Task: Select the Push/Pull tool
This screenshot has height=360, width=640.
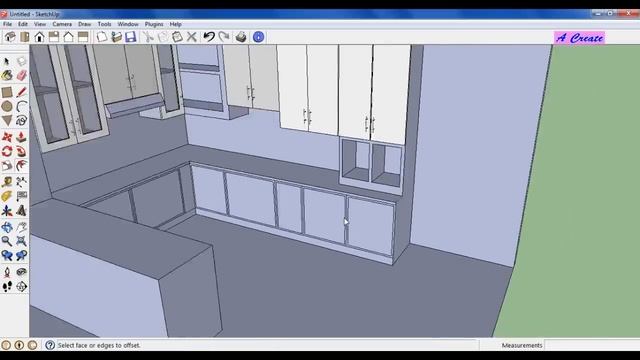Action: pyautogui.click(x=21, y=137)
